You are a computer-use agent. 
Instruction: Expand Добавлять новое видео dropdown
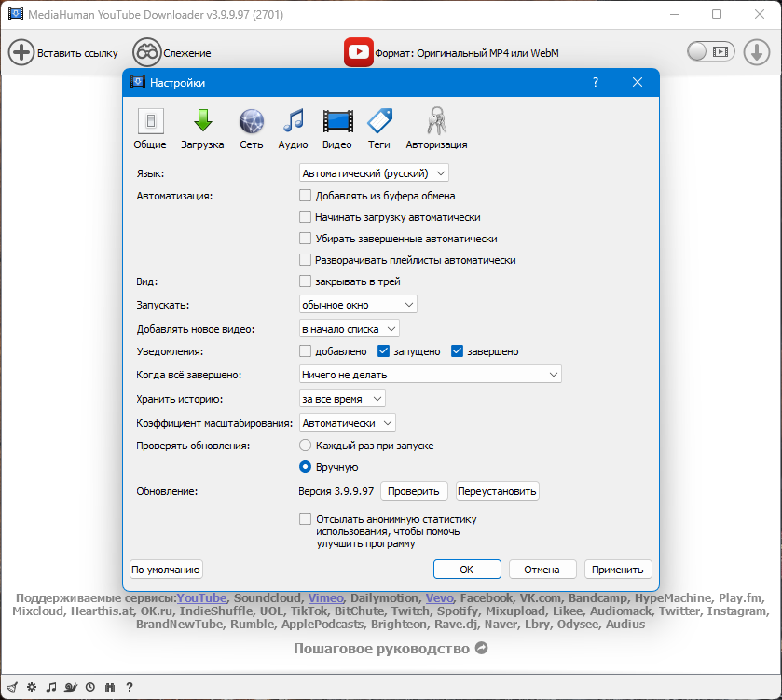point(350,328)
